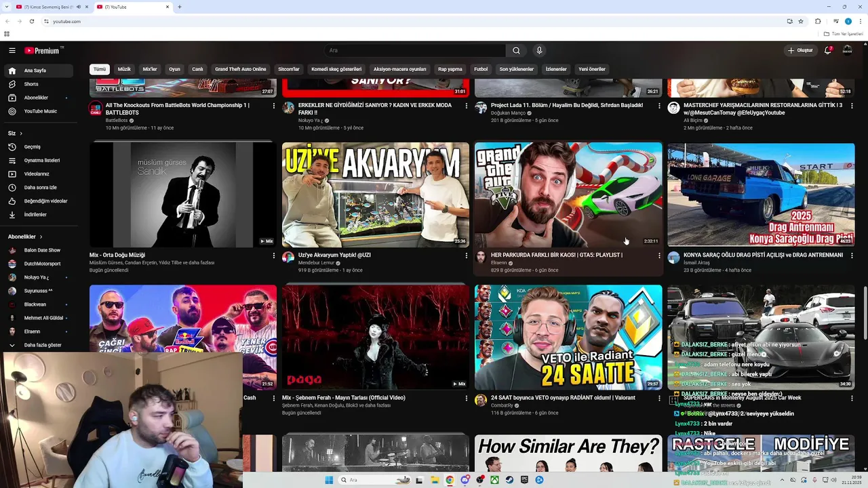Open CombatRy channel link
Image resolution: width=868 pixels, height=488 pixels.
[x=502, y=405]
